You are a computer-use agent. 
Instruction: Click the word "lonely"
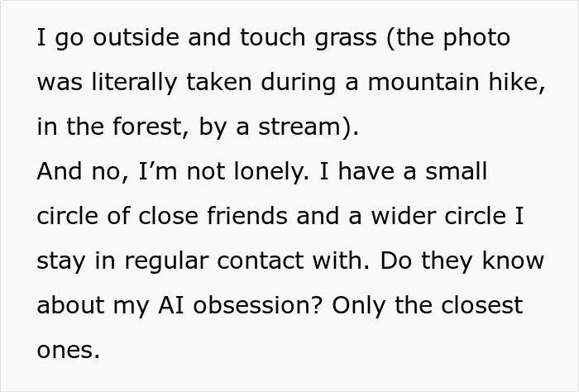click(x=269, y=172)
